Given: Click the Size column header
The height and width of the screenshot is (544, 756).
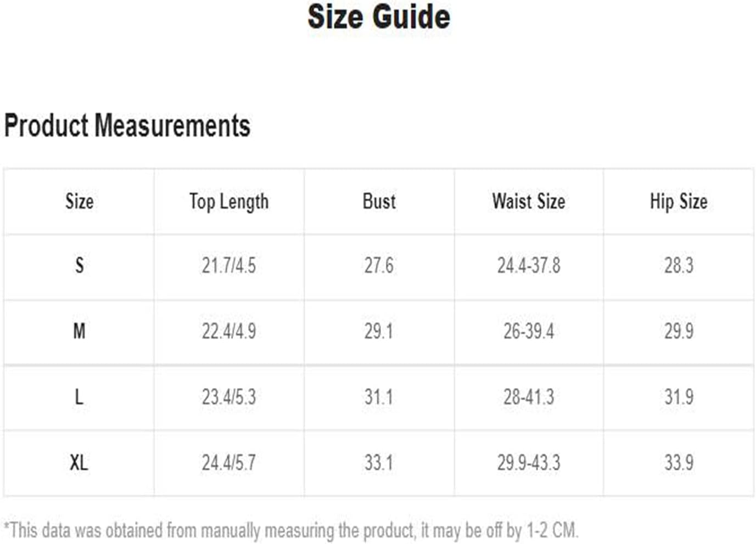Looking at the screenshot, I should (x=79, y=201).
